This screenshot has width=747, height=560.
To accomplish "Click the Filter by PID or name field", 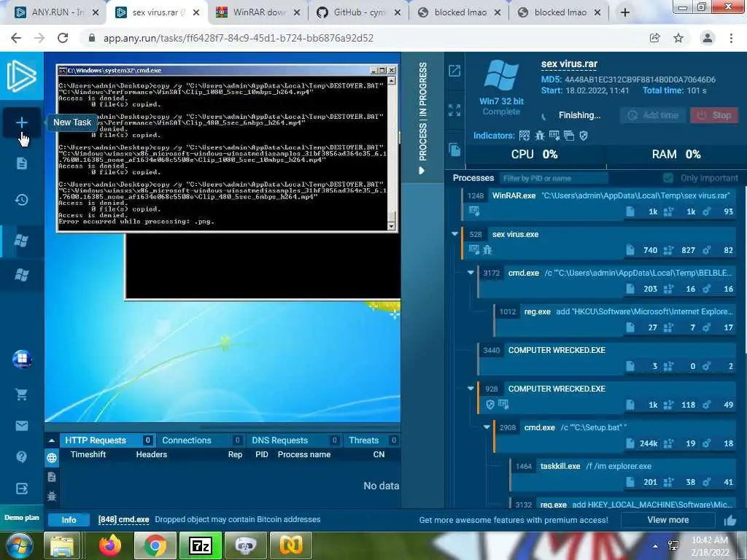I will (x=554, y=178).
